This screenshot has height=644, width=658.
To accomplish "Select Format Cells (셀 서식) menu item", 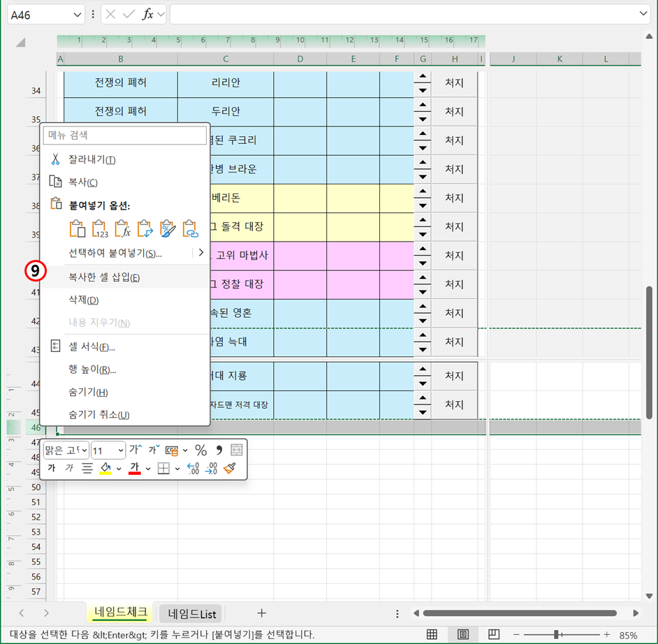I will [x=125, y=346].
